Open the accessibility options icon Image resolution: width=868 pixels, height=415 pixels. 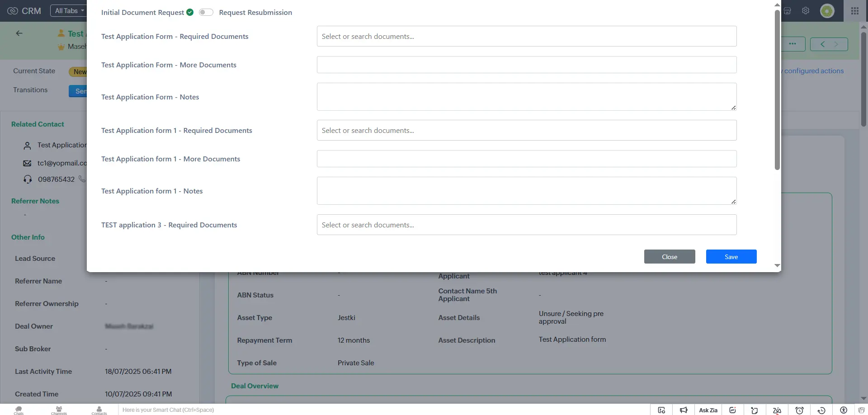coord(844,410)
